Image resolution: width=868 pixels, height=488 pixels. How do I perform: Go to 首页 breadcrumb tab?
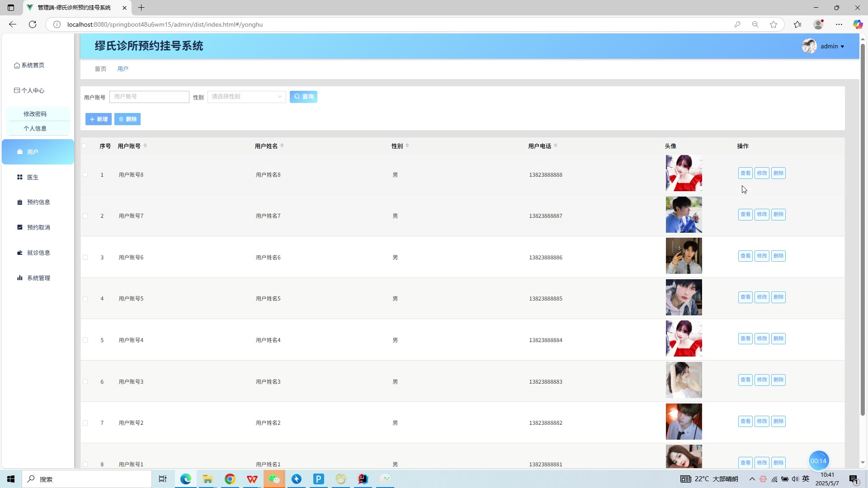pyautogui.click(x=100, y=69)
